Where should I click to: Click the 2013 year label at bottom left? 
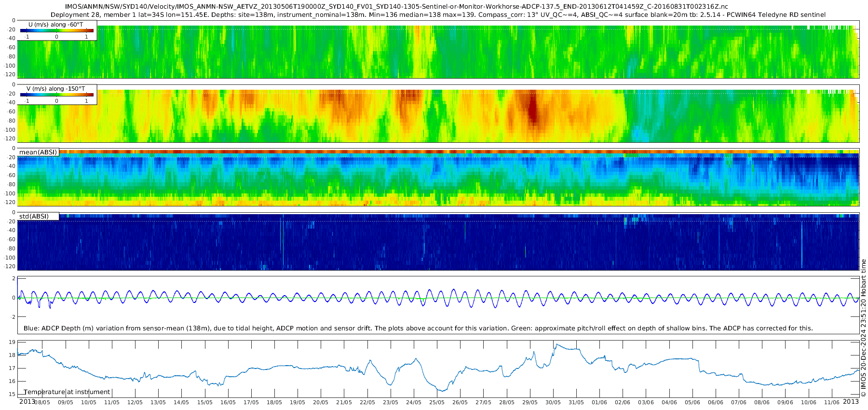tap(27, 402)
